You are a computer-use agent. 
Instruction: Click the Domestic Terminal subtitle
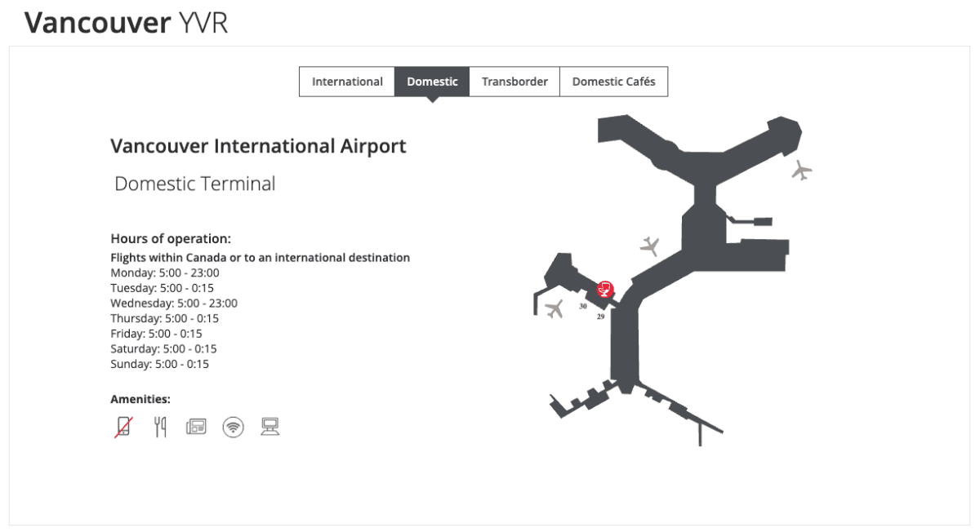[195, 184]
